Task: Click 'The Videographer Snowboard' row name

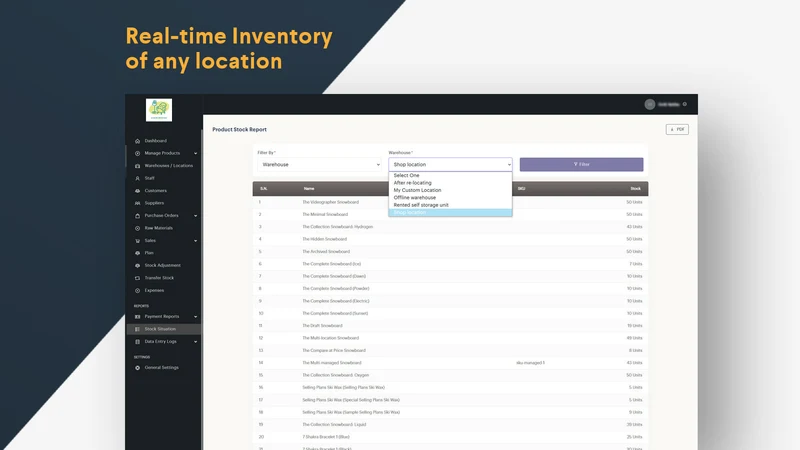Action: point(330,202)
